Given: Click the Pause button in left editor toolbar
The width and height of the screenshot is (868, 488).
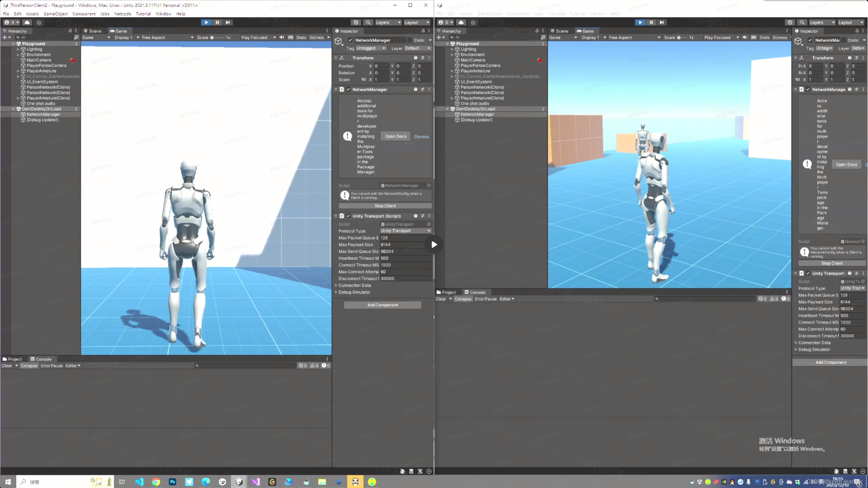Looking at the screenshot, I should coord(217,22).
